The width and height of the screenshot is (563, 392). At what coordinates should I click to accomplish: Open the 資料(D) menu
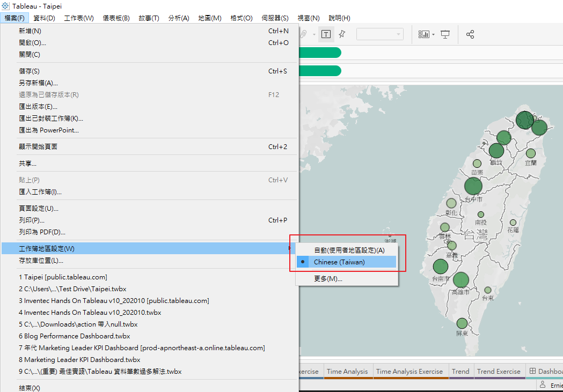[x=44, y=18]
